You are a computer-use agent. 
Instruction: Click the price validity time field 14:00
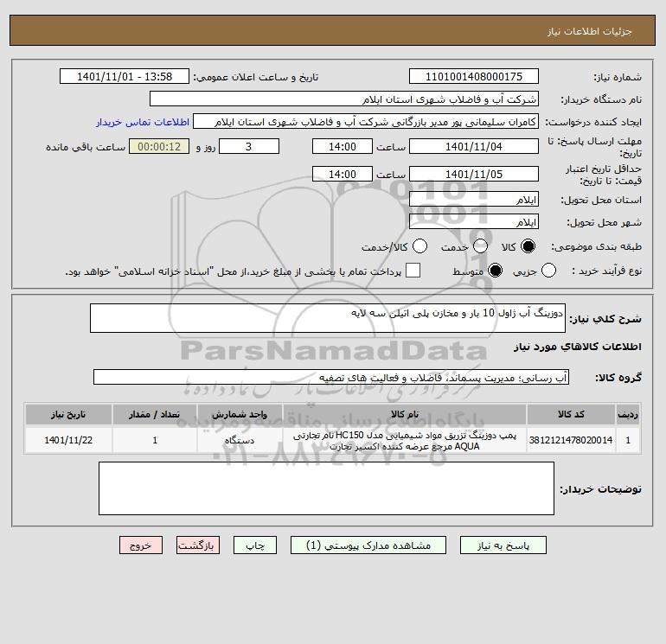coord(343,174)
